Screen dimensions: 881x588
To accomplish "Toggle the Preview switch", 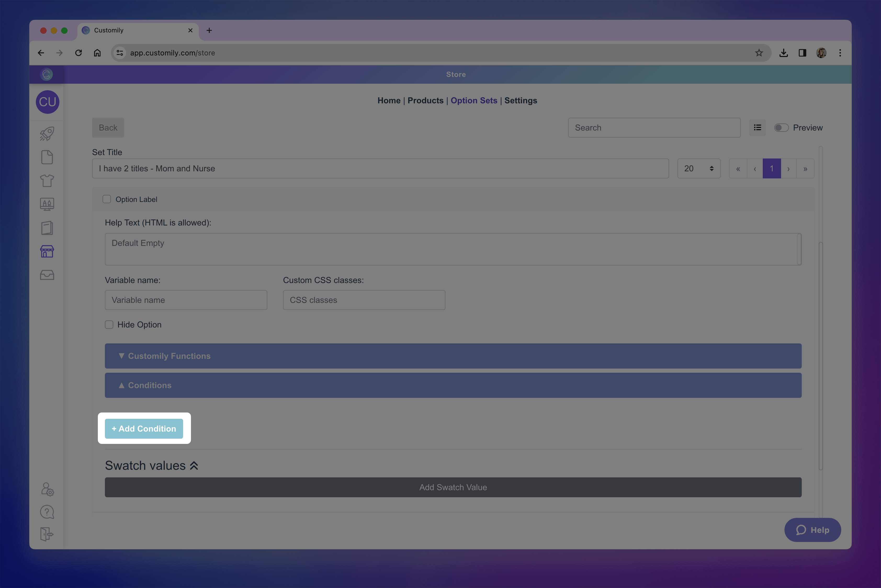I will click(781, 127).
